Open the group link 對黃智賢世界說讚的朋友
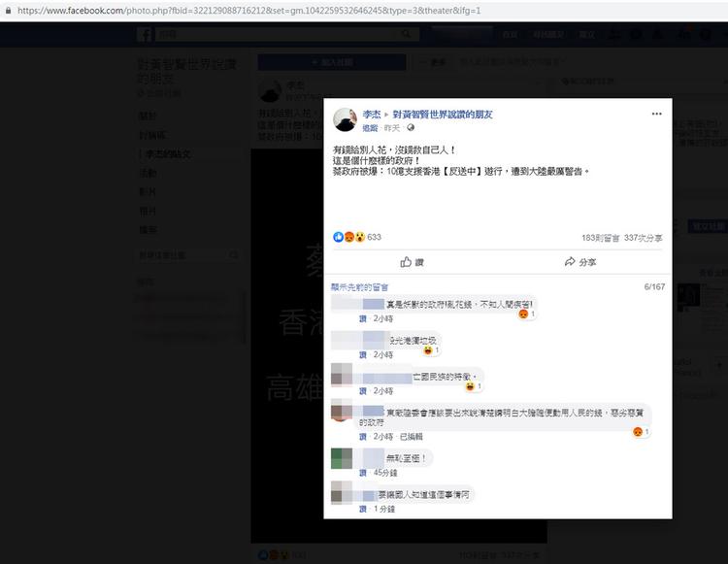The image size is (728, 564). pyautogui.click(x=443, y=115)
